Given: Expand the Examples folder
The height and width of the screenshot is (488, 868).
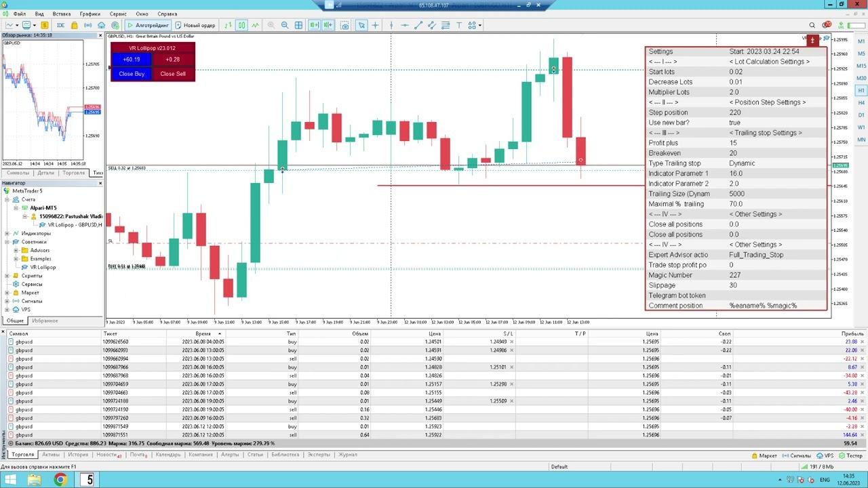Looking at the screenshot, I should coord(16,259).
